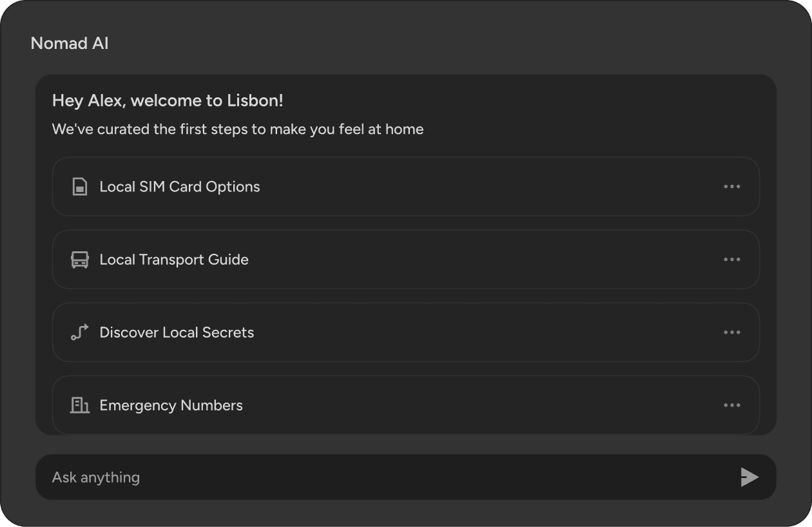
Task: Open the Local Transport Guide label
Action: pos(173,260)
